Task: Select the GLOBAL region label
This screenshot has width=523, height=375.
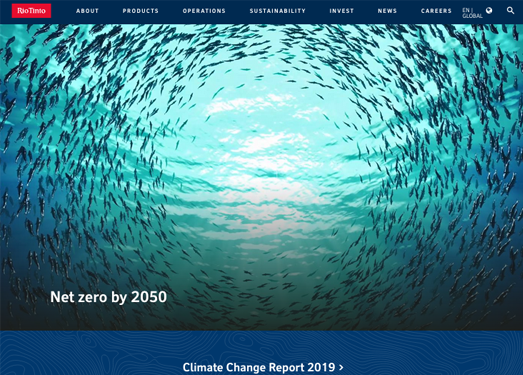Action: [x=472, y=16]
